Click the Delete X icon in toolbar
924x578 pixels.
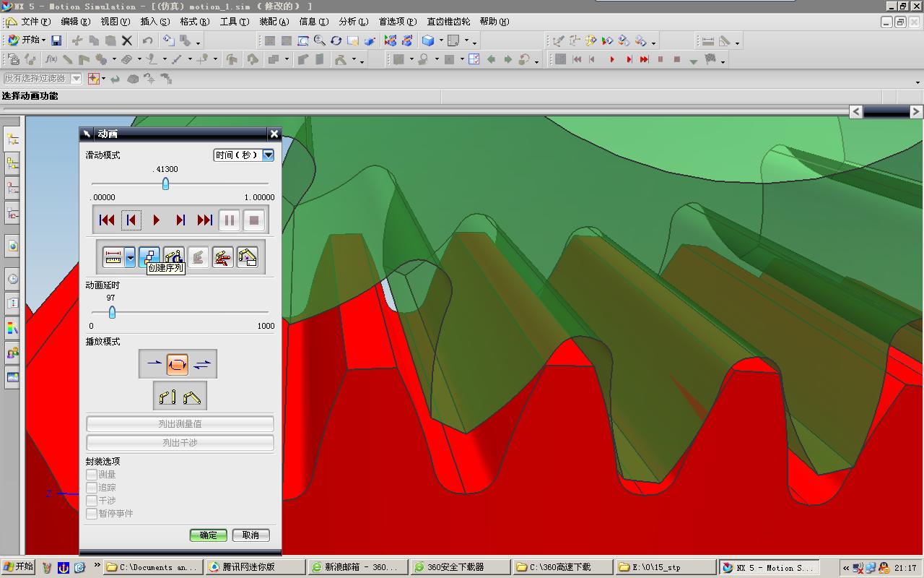(127, 40)
